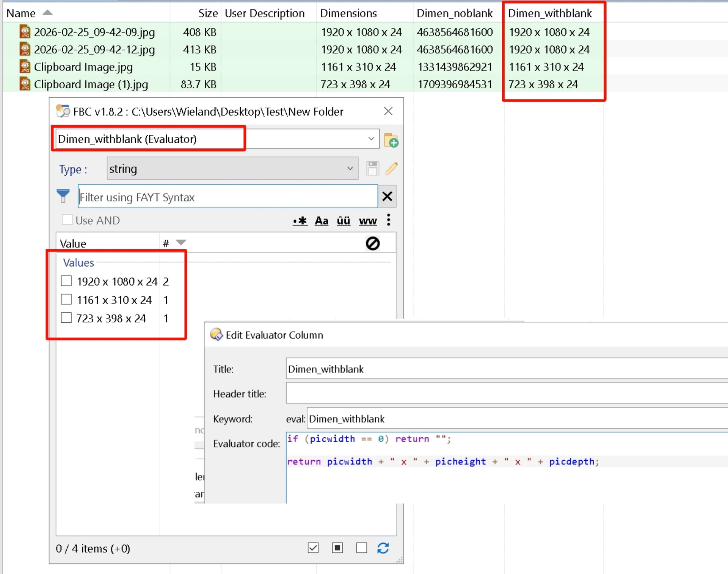The height and width of the screenshot is (574, 728).
Task: Toggle the regex wildcard option icon
Action: click(x=300, y=221)
